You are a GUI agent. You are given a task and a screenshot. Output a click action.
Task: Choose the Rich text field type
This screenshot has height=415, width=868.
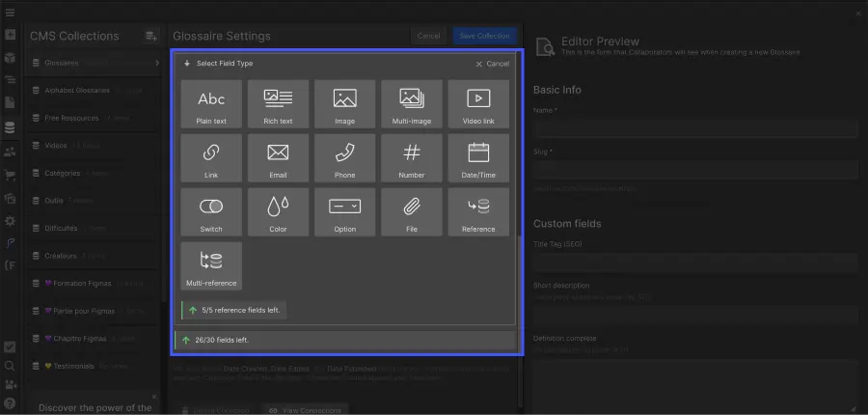pos(278,104)
